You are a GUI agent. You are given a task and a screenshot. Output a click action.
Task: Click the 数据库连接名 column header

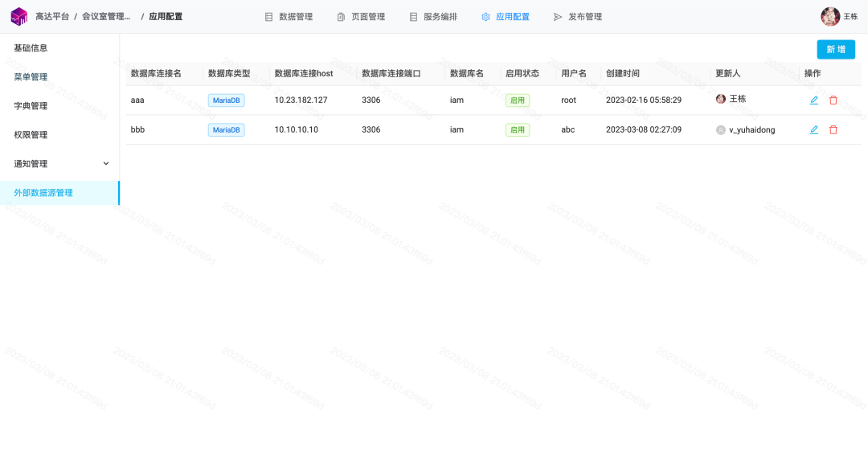tap(156, 74)
